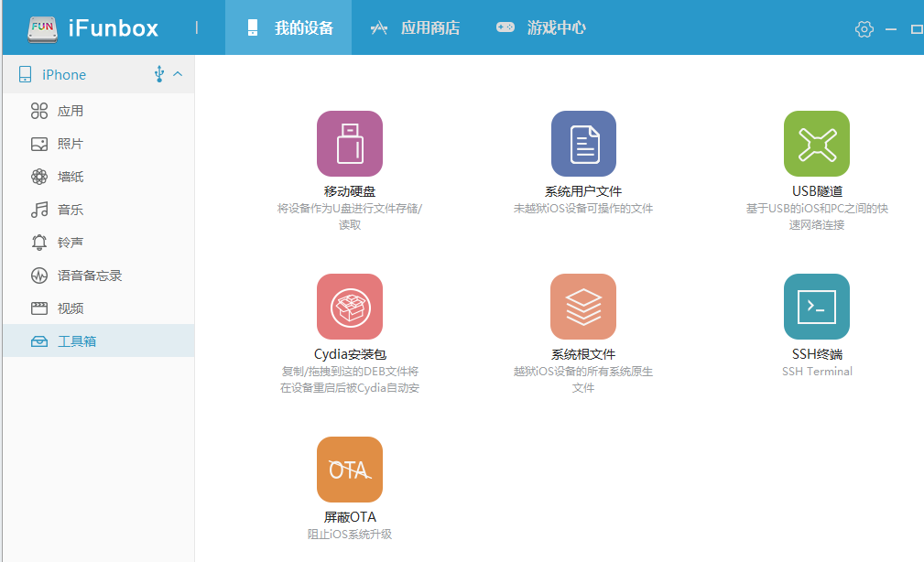This screenshot has height=562, width=924.
Task: Select 工具箱 in the sidebar
Action: tap(98, 340)
